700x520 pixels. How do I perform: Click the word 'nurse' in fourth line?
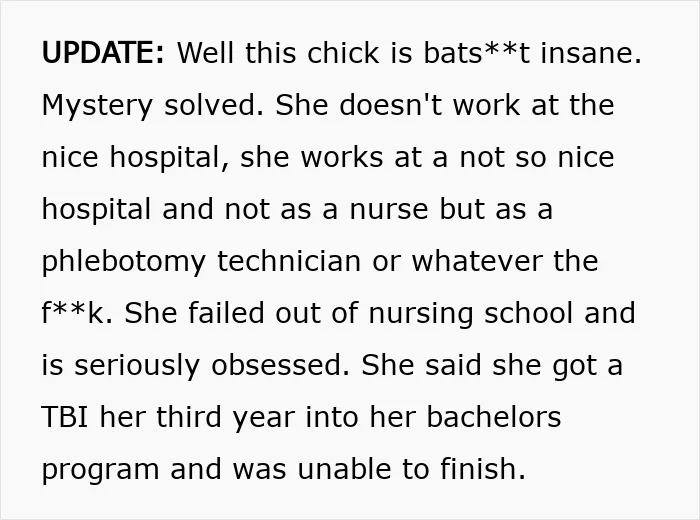389,208
